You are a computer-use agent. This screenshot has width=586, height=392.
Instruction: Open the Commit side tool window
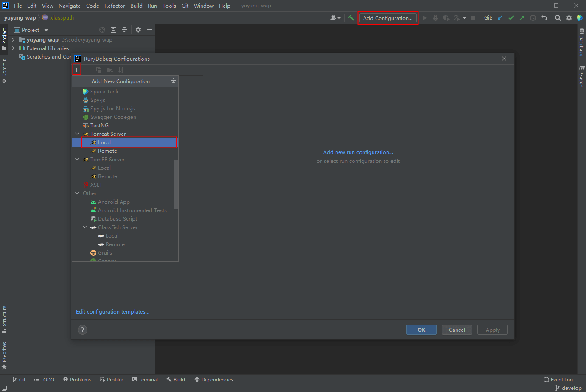(x=4, y=71)
